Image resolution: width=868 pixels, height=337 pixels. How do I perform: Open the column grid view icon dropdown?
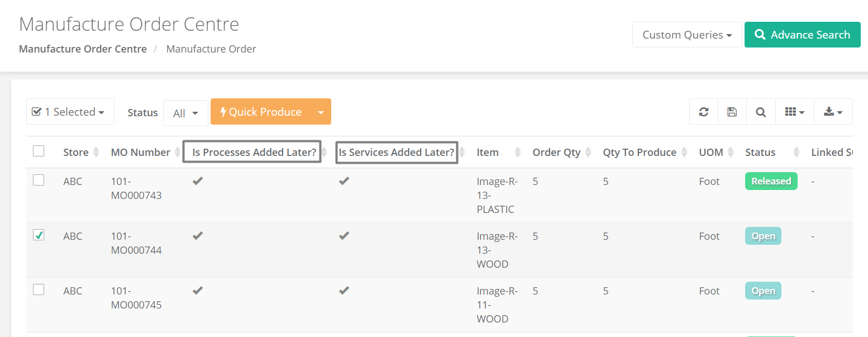tap(794, 112)
